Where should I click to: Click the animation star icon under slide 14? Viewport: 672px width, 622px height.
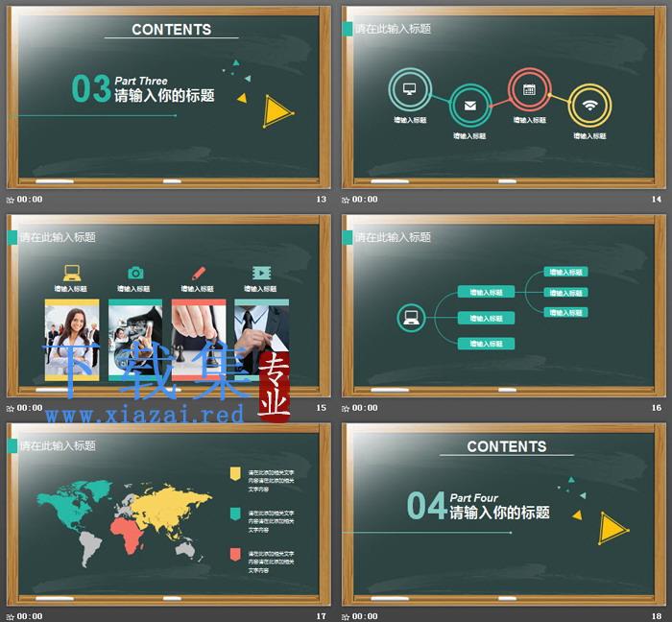[x=346, y=200]
